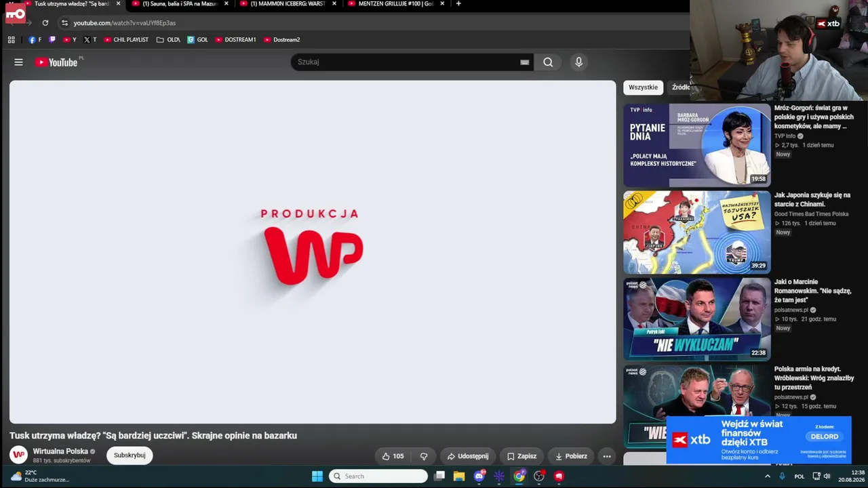868x488 pixels.
Task: Share the video via Udostępnij
Action: click(x=467, y=456)
